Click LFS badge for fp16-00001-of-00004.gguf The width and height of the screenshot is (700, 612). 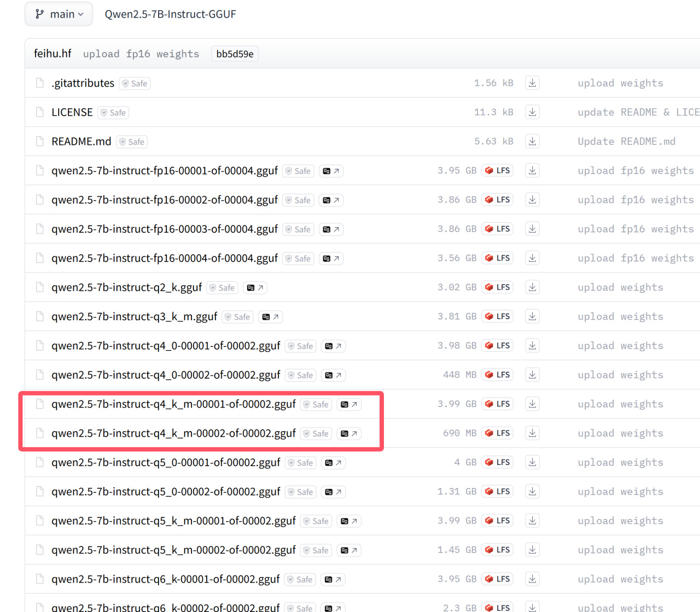point(497,170)
